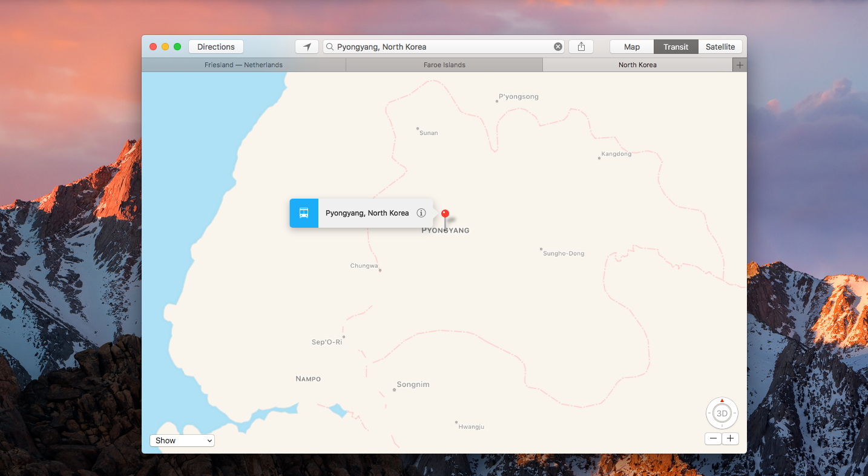Click the Sungho-Dong map label
The width and height of the screenshot is (868, 476).
(564, 254)
